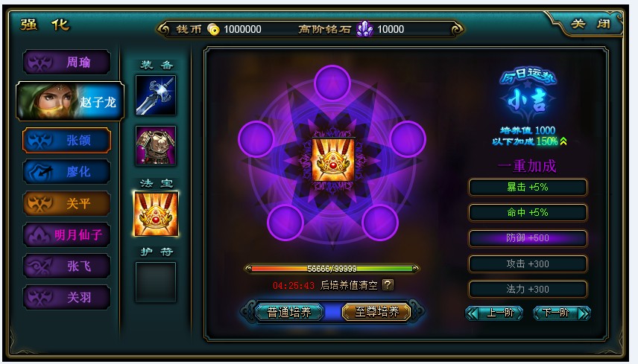The image size is (638, 364).
Task: Click the question mark help icon
Action: pos(388,285)
